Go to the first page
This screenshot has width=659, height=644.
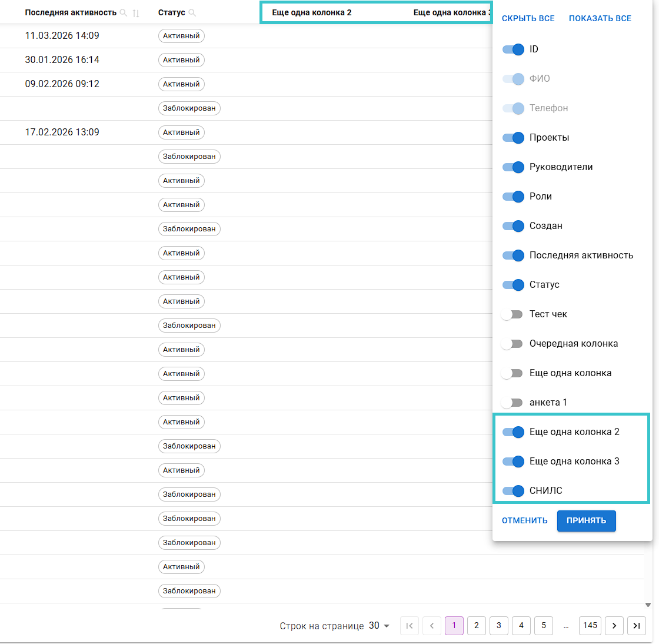click(410, 626)
